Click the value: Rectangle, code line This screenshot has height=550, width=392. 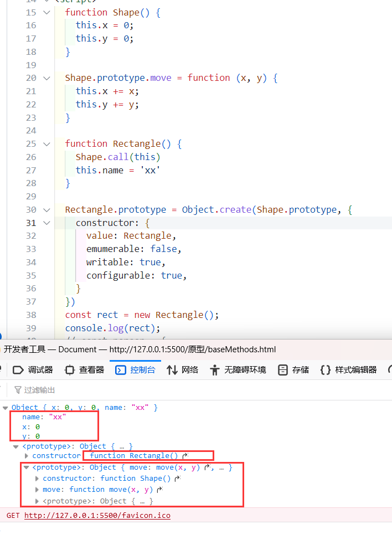click(131, 236)
